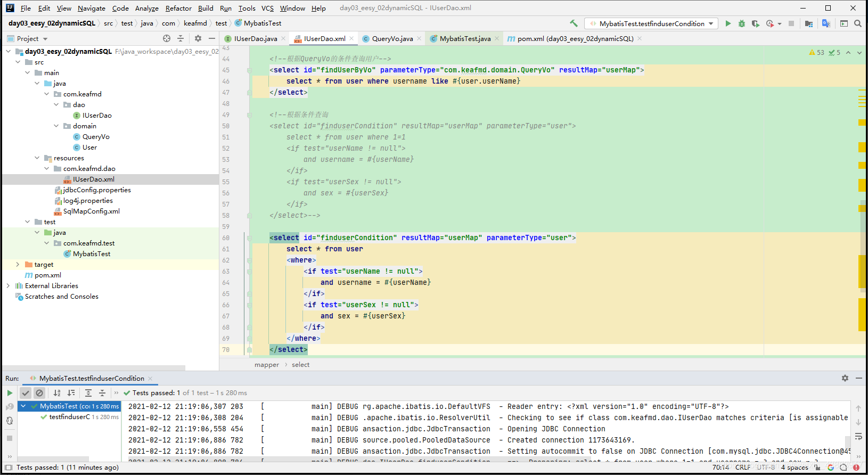868x475 pixels.
Task: Click the Build Project hammer icon
Action: (574, 23)
